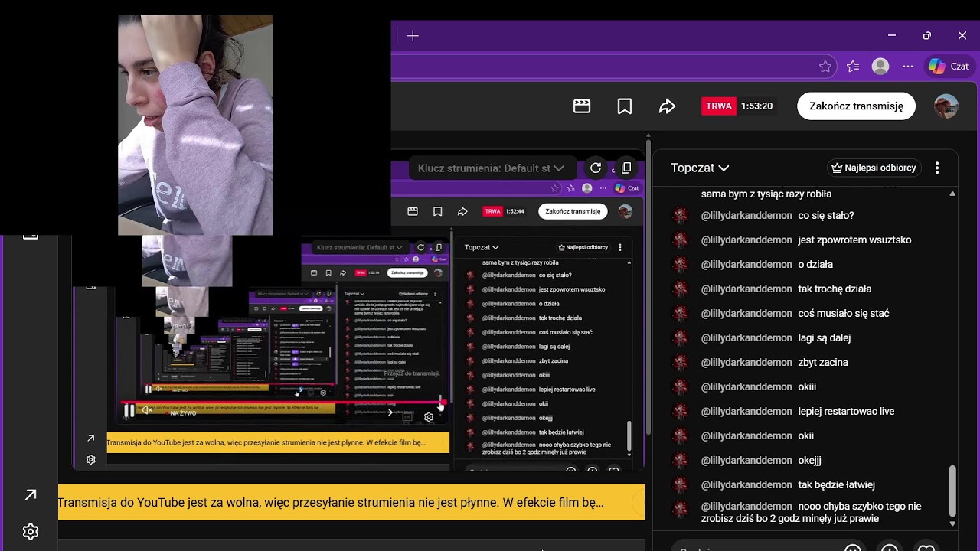Screen dimensions: 980x551
Task: Add page to favorites with star icon
Action: tap(825, 67)
